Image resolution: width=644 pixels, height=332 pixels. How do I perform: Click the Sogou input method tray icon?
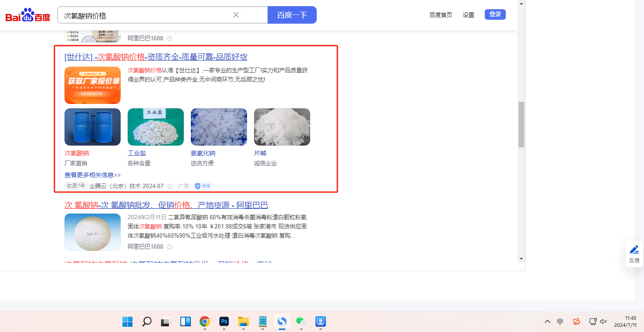pyautogui.click(x=576, y=321)
